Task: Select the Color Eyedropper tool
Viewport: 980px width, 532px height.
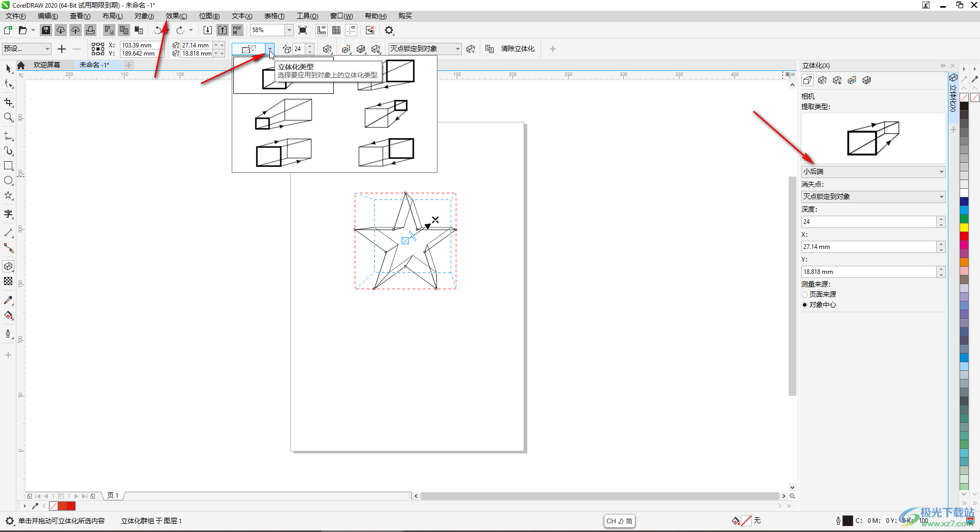Action: 8,300
